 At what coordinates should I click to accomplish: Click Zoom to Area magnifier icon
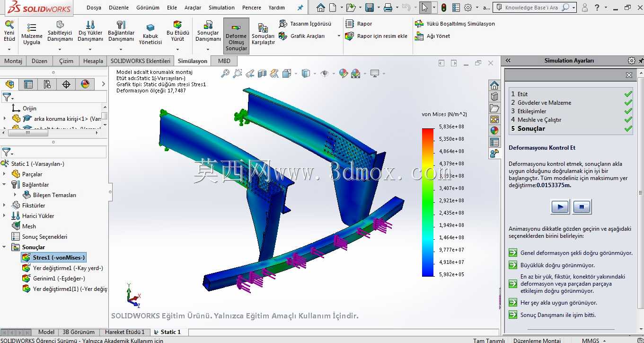238,73
